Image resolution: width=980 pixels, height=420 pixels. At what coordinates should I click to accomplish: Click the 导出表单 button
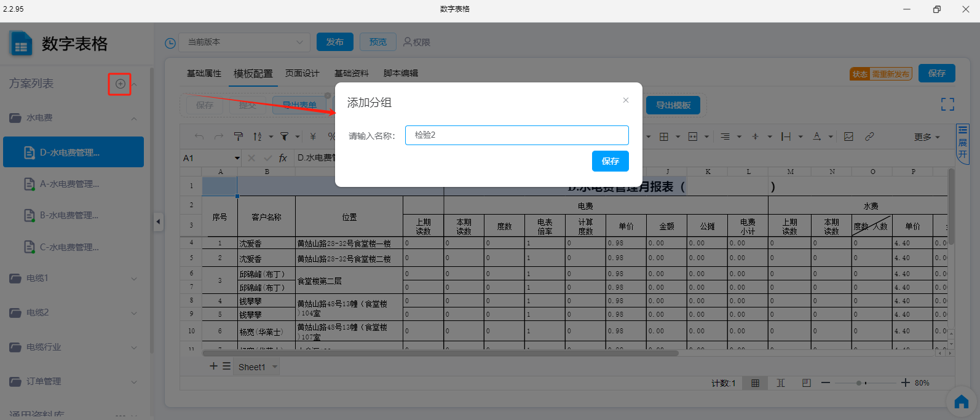[300, 105]
